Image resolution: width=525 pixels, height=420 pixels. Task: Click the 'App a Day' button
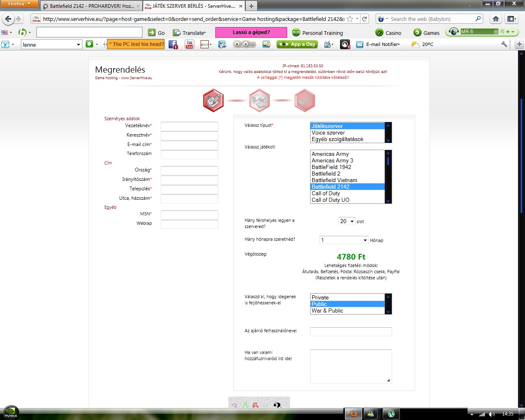coord(297,44)
